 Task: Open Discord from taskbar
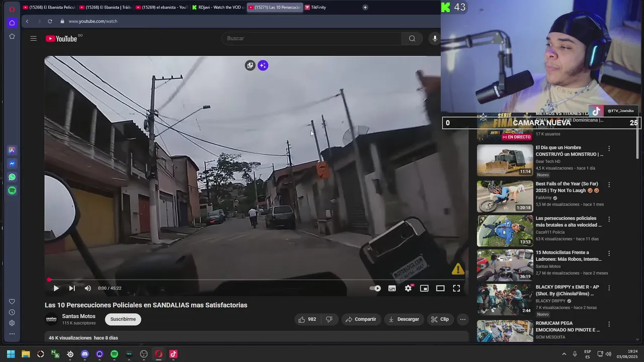pos(85,354)
